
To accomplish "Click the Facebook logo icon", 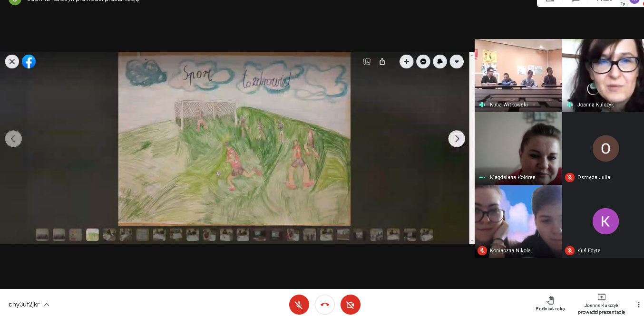I will pyautogui.click(x=29, y=61).
